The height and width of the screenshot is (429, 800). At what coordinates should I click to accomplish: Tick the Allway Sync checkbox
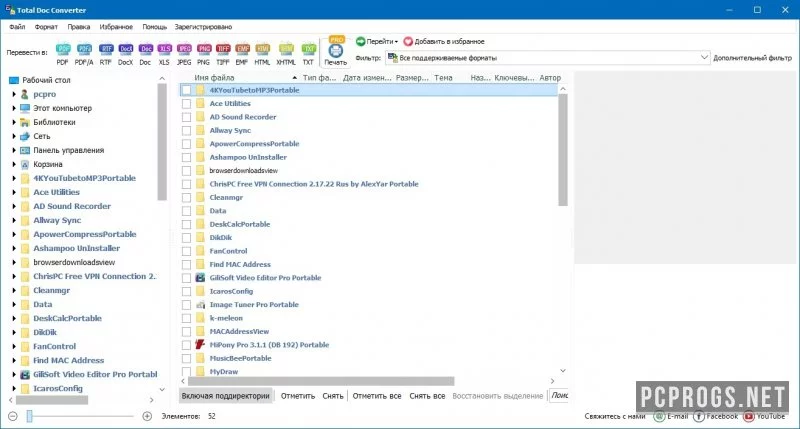click(187, 131)
